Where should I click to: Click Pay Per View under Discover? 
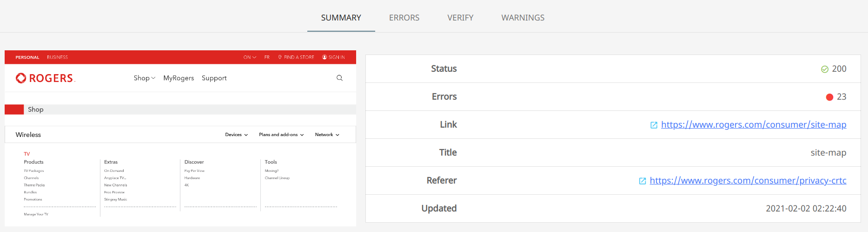pos(194,171)
